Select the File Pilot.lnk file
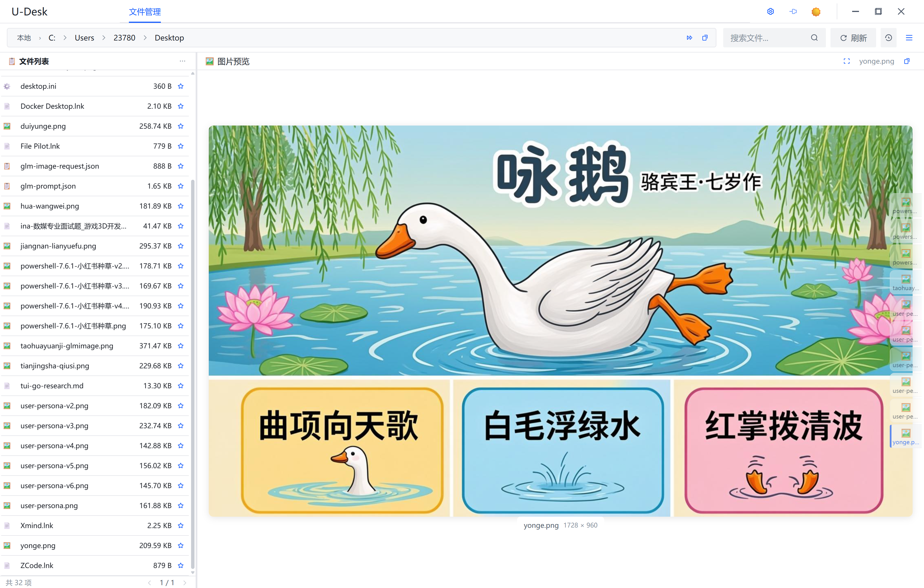This screenshot has width=924, height=588. pyautogui.click(x=95, y=146)
